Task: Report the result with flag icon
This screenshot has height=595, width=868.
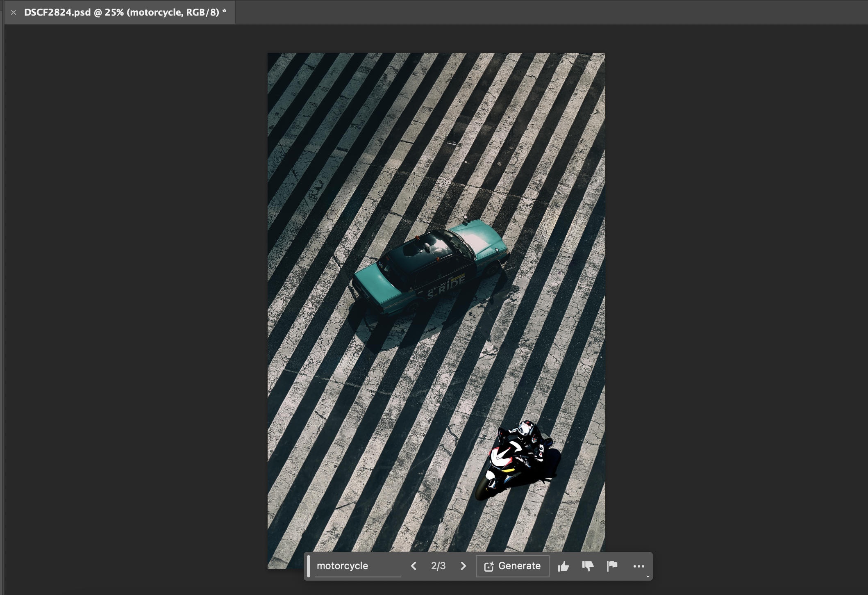Action: tap(612, 566)
